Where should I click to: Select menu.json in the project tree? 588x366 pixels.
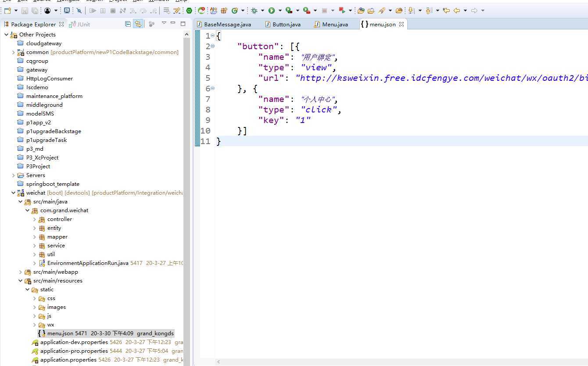click(x=106, y=333)
